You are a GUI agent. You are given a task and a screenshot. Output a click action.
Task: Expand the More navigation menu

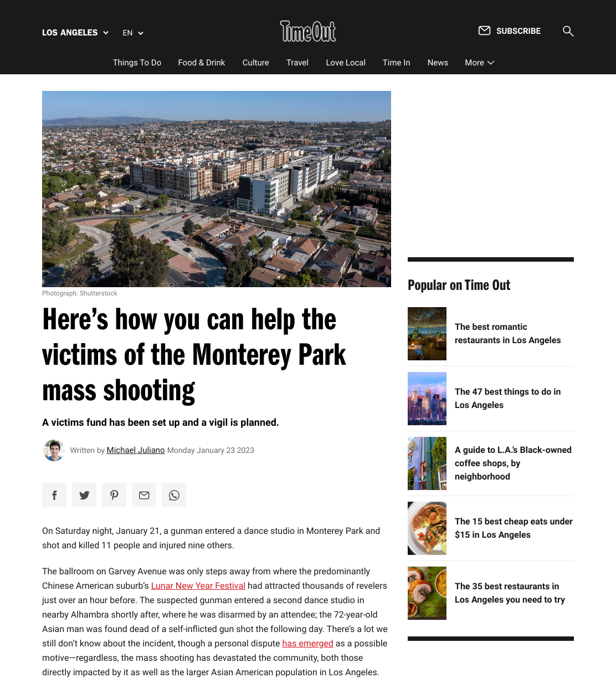click(x=479, y=63)
